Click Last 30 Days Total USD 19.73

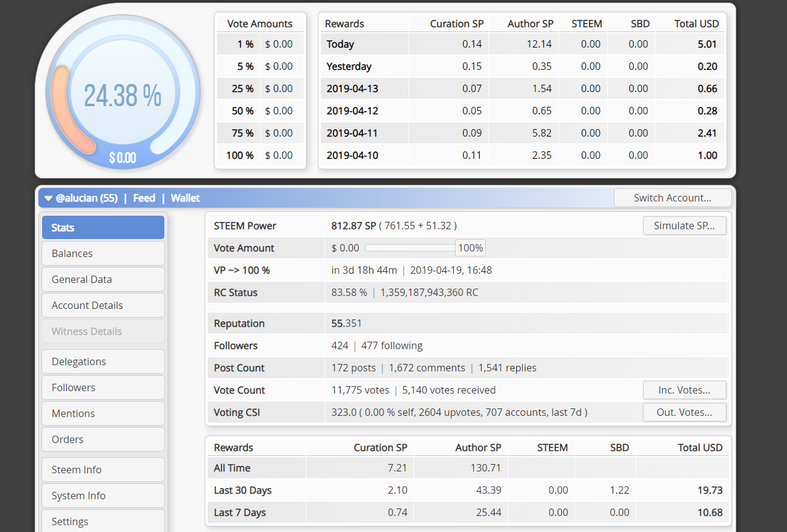[x=710, y=490]
